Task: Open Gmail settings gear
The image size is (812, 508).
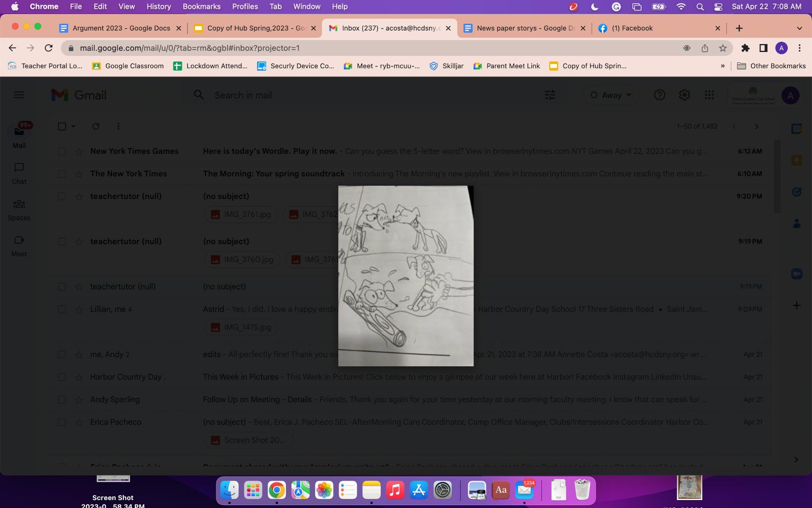Action: point(684,95)
